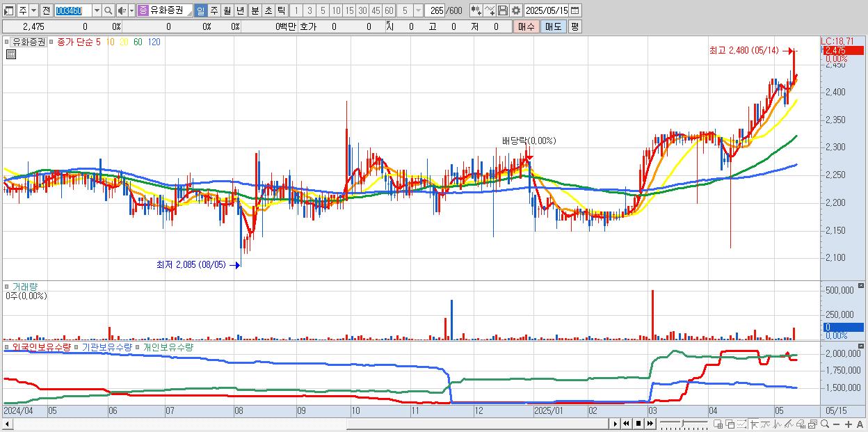868x432 pixels.
Task: Zoom out with the minus icon
Action: point(836,424)
